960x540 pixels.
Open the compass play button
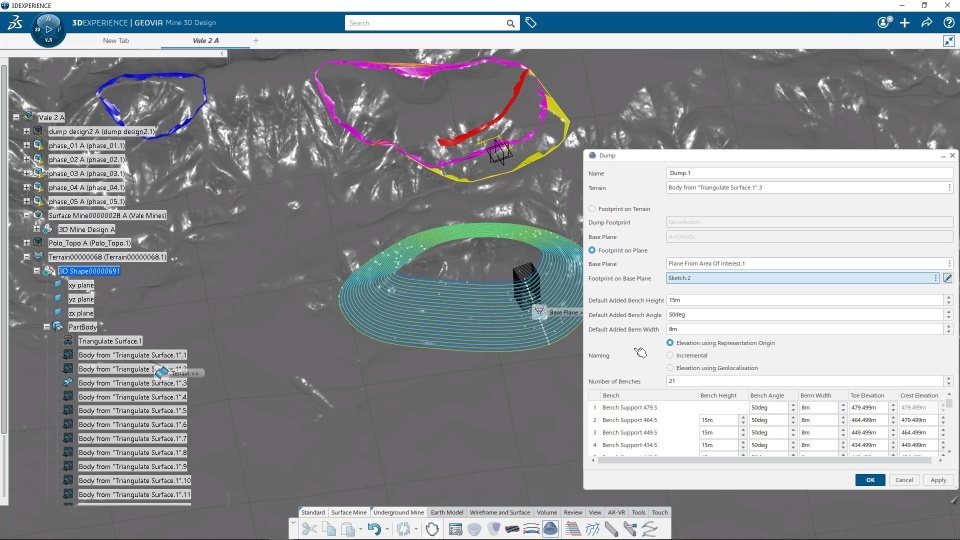(48, 29)
